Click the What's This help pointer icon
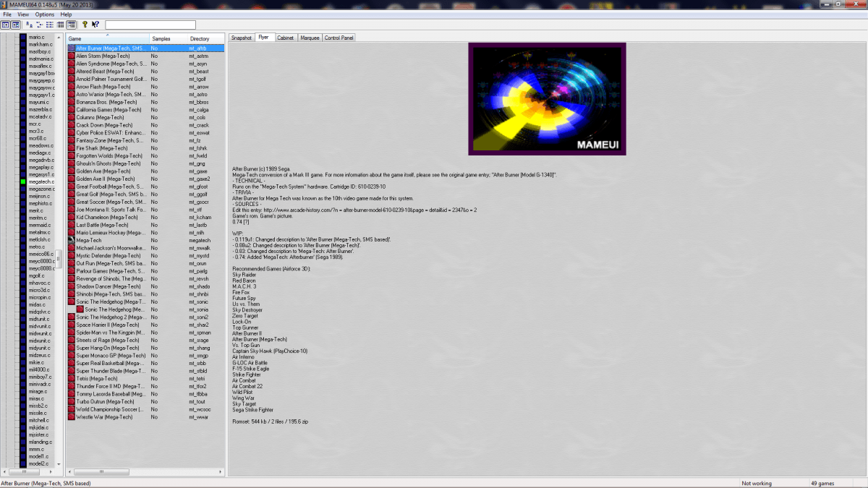The height and width of the screenshot is (488, 868). click(95, 25)
